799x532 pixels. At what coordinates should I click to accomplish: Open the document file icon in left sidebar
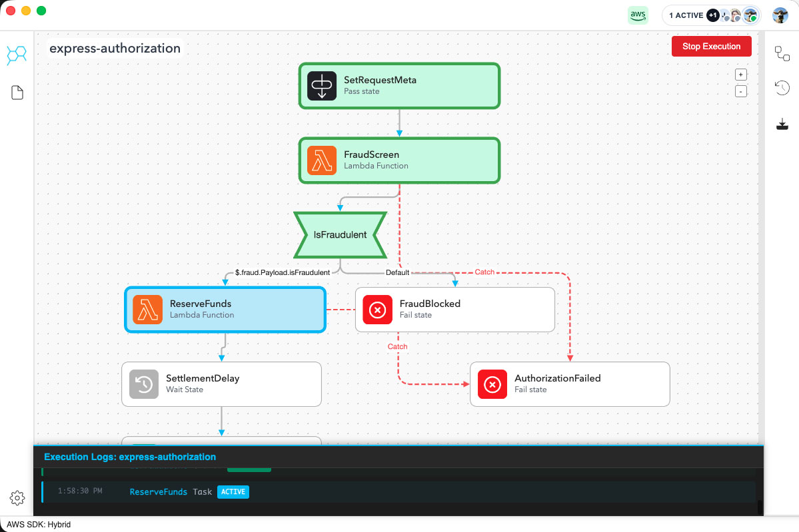click(17, 93)
